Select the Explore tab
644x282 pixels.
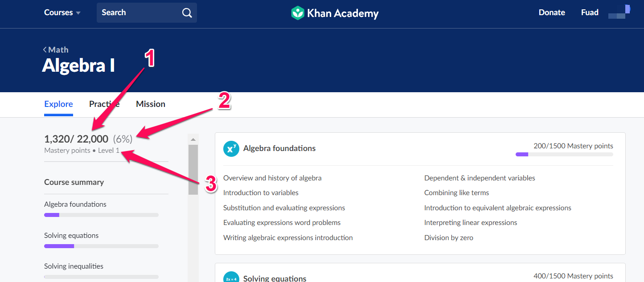58,104
